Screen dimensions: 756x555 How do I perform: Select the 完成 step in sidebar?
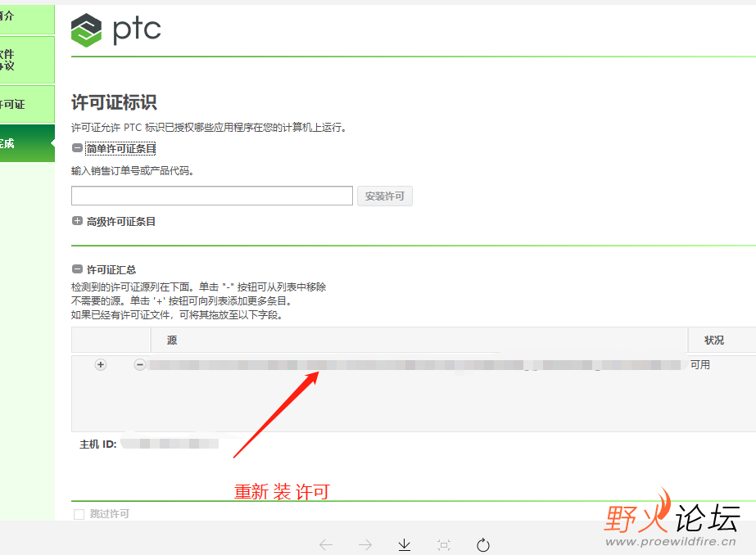click(x=27, y=143)
